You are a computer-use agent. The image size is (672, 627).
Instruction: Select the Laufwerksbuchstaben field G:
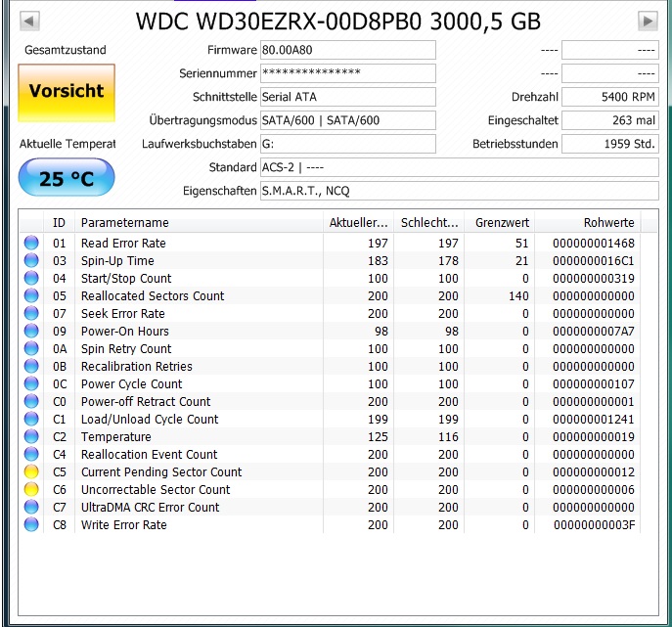[x=348, y=144]
